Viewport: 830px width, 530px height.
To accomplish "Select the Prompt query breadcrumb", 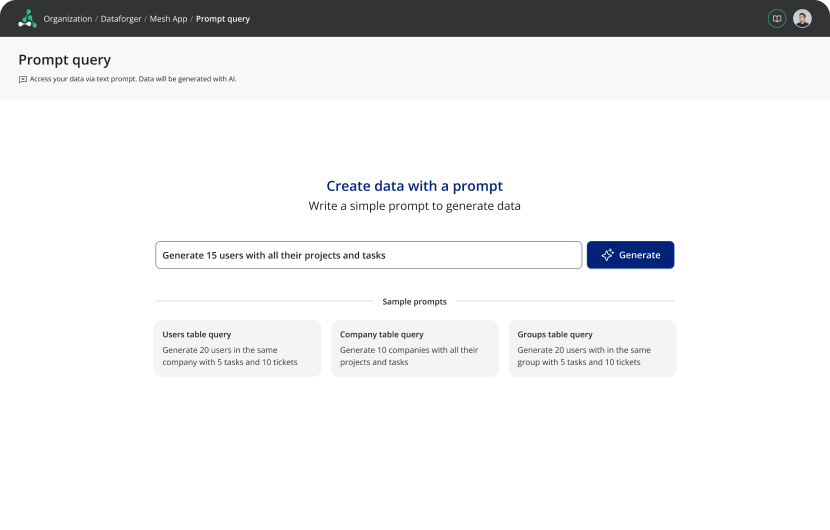I will pos(223,19).
